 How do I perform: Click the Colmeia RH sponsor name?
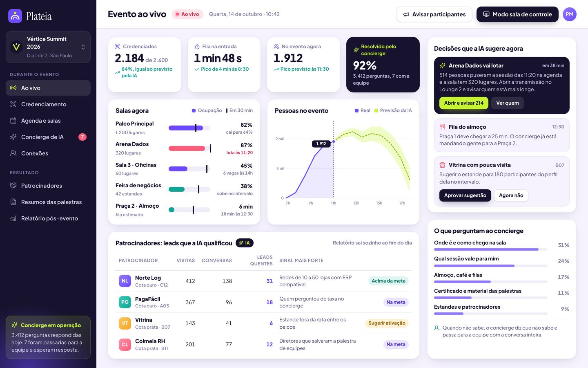[150, 341]
